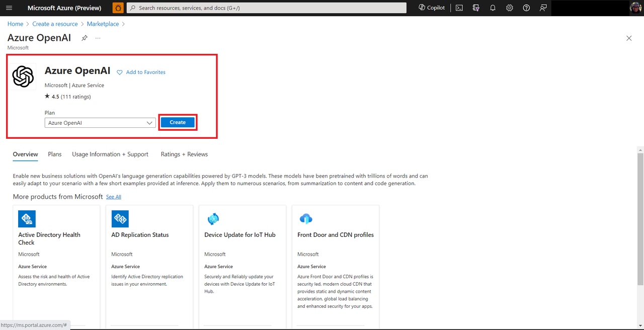Open the See All link
Image resolution: width=644 pixels, height=330 pixels.
point(114,197)
